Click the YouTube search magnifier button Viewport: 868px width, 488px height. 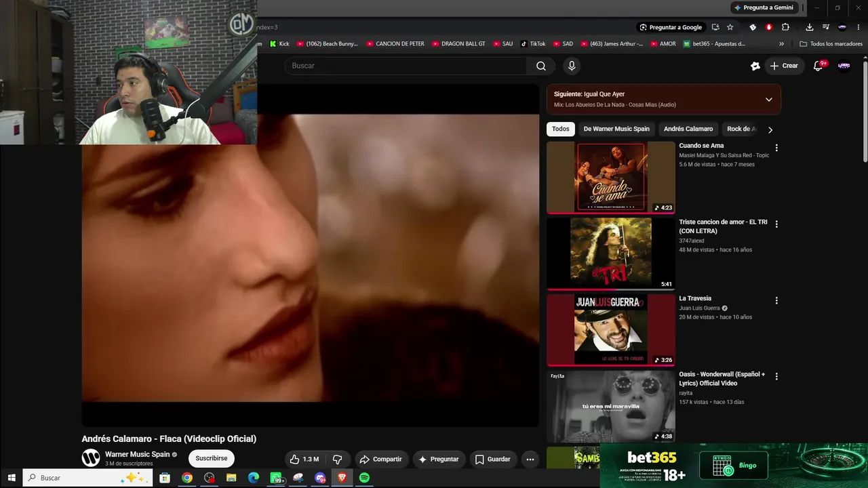541,66
